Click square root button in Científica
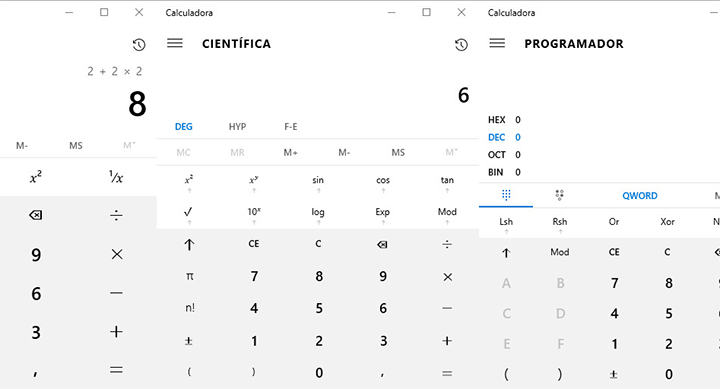Screen dimensions: 720x389 (188, 212)
